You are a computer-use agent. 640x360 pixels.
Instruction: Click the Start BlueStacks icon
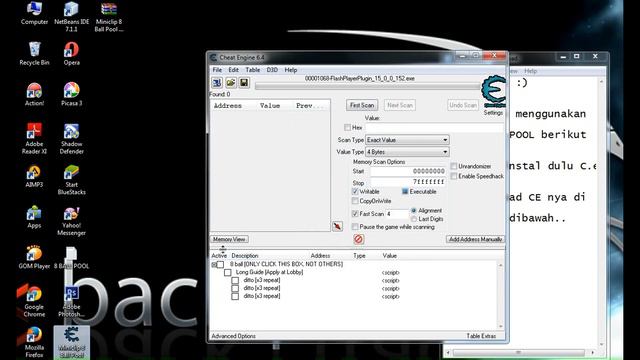pos(71,180)
